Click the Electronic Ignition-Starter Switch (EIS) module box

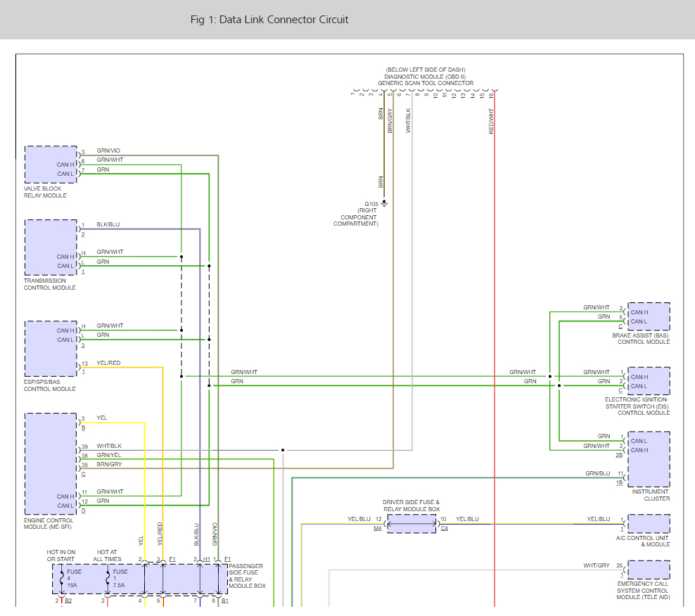pos(648,381)
